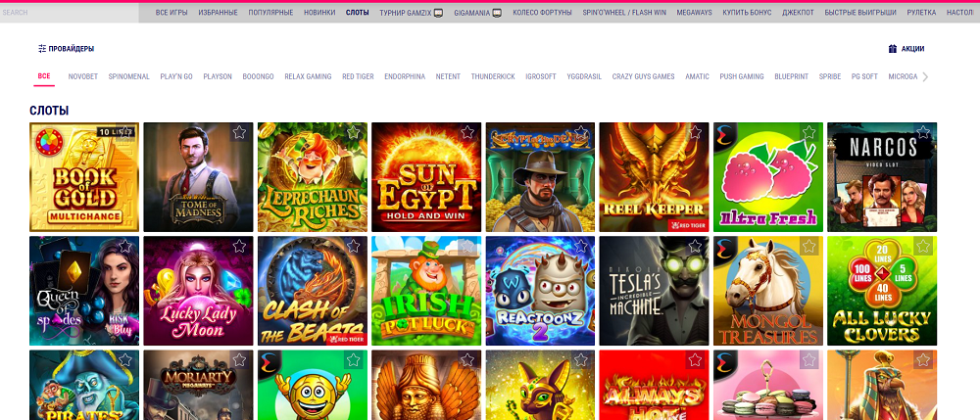Filter by NetEnt provider
Image resolution: width=980 pixels, height=420 pixels.
coord(448,76)
